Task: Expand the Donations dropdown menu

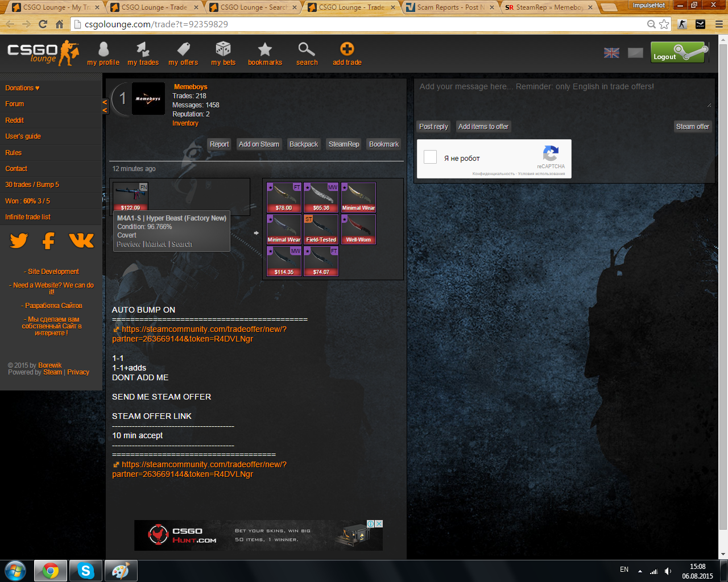Action: coord(22,88)
